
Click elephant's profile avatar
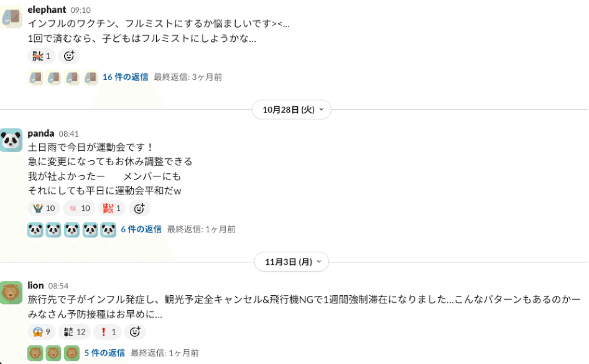click(x=11, y=17)
